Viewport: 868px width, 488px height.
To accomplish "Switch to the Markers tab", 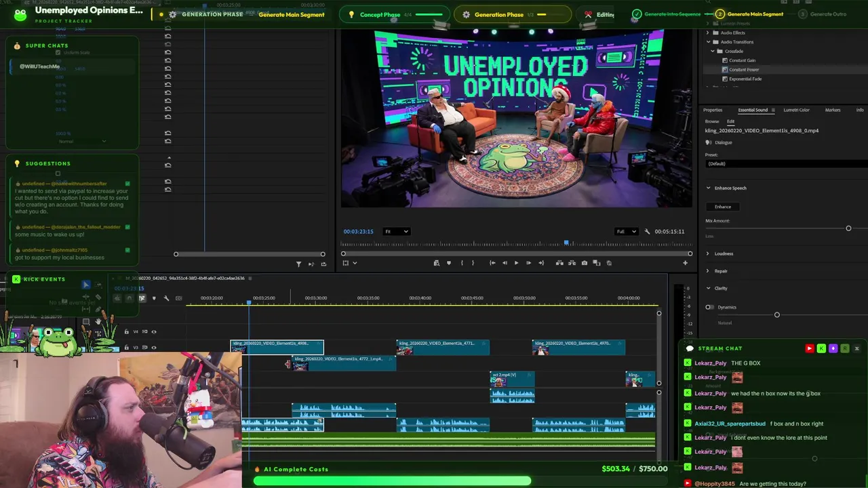I will point(833,110).
